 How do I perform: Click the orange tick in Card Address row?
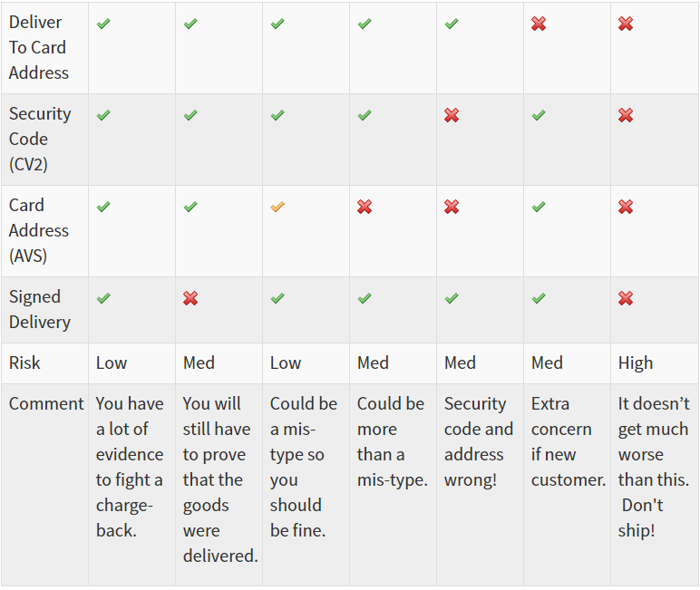[x=277, y=207]
